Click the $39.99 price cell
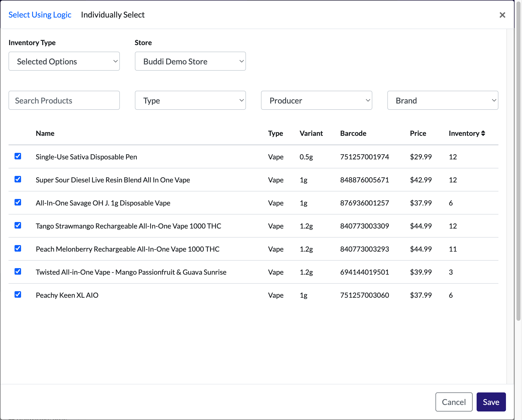 421,272
